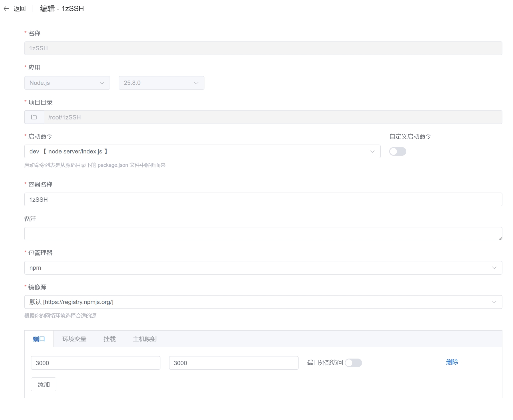513x420 pixels.
Task: Switch to the 挂载 tab
Action: 110,339
